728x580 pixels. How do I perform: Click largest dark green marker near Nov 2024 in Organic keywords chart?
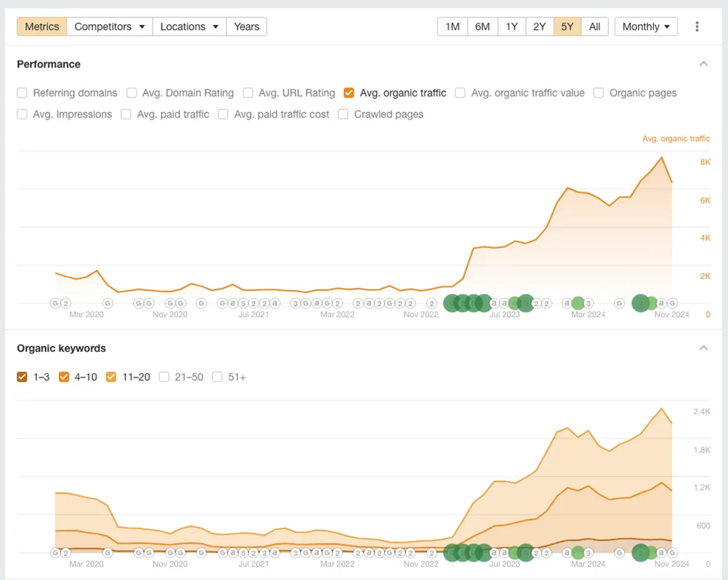coord(641,553)
